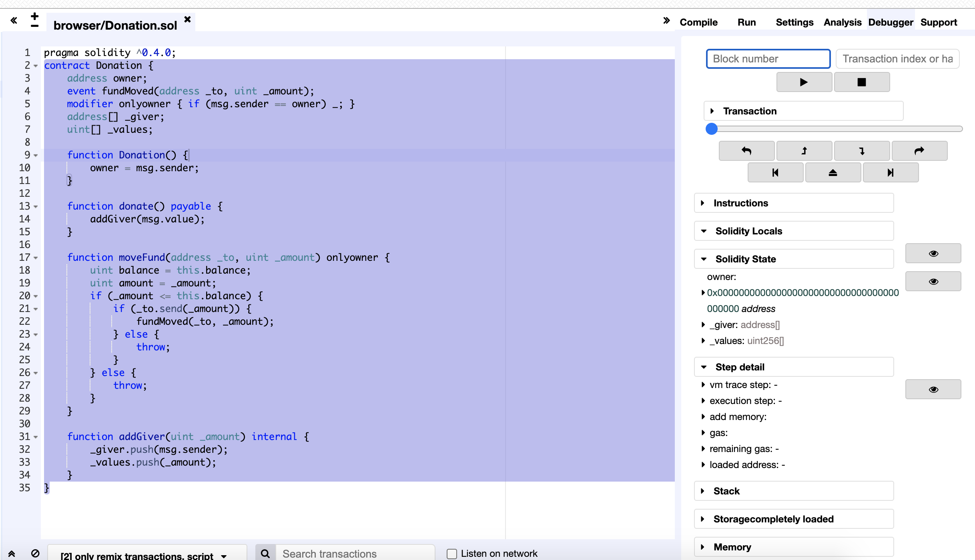Click the transaction step slider handle
975x560 pixels.
click(x=711, y=129)
